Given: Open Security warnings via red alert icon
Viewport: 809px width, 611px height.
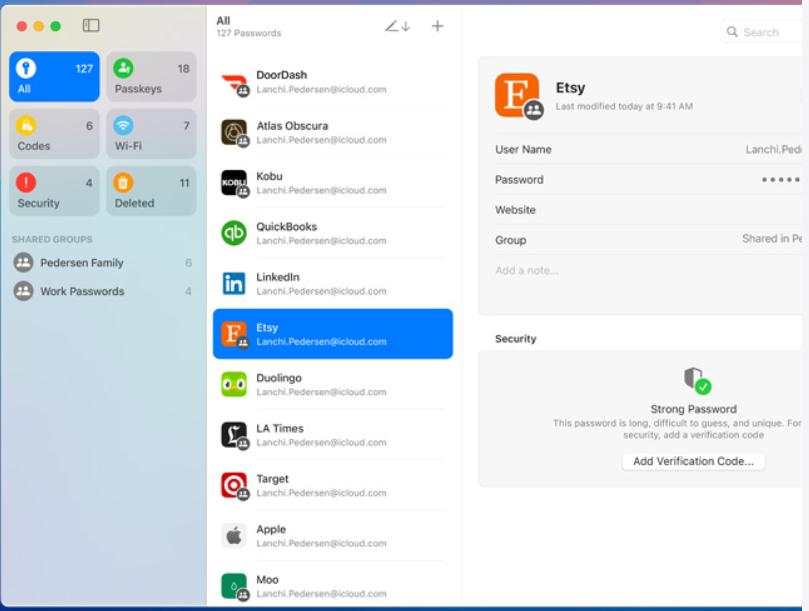Looking at the screenshot, I should (28, 183).
